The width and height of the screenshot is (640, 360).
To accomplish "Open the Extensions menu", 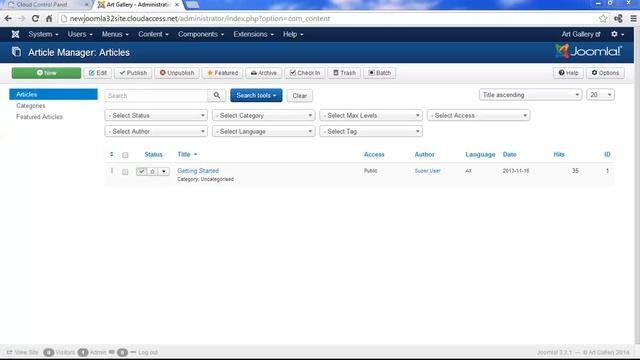I will [x=253, y=34].
